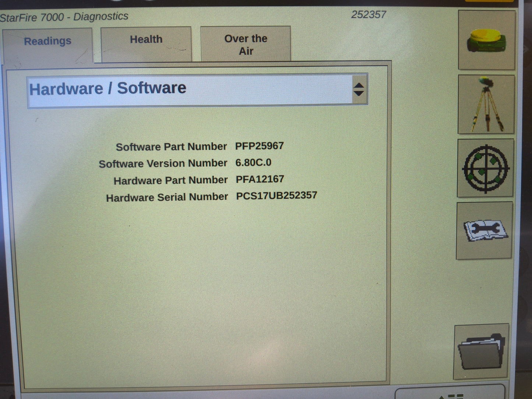Click the Software Version Number label
This screenshot has width=532, height=399.
tap(163, 163)
